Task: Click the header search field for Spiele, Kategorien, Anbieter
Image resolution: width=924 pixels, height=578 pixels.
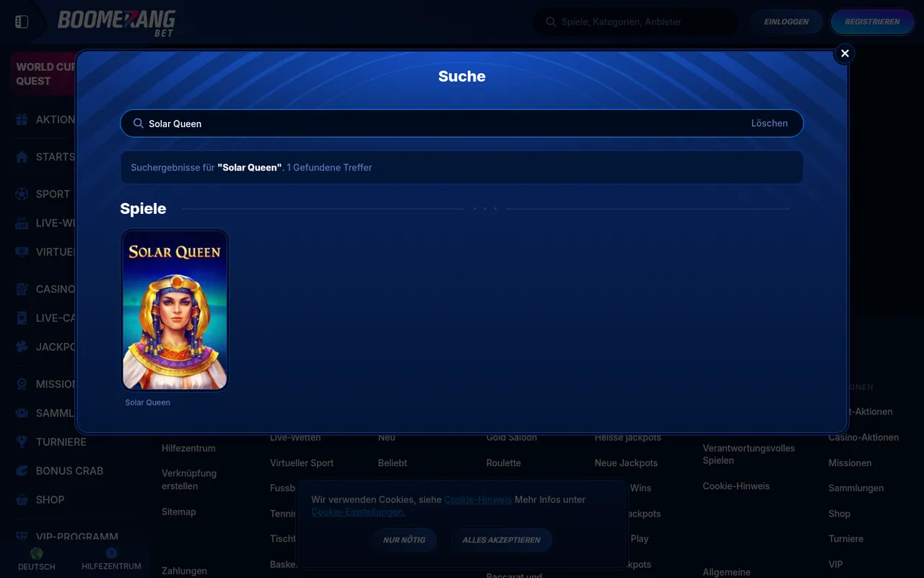Action: [x=636, y=22]
